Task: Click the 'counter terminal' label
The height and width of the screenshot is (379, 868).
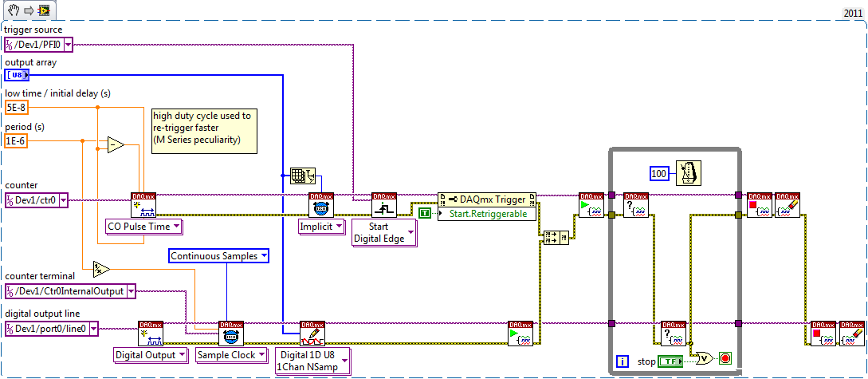Action: (40, 275)
